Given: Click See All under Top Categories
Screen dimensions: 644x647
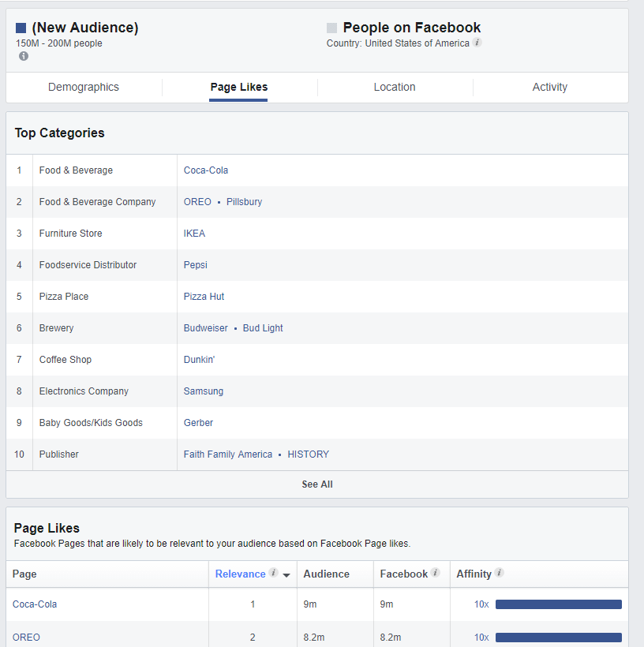Looking at the screenshot, I should click(317, 484).
